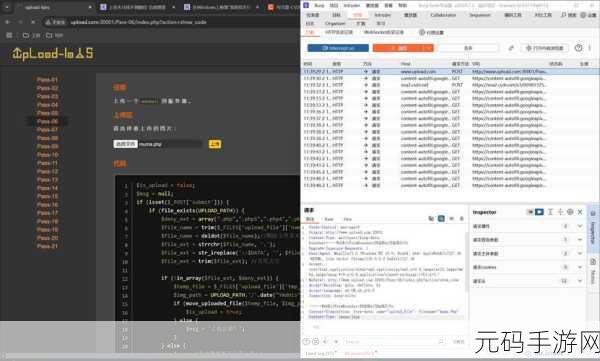The width and height of the screenshot is (600, 361).
Task: Click the browser back arrow
Action: [8, 22]
